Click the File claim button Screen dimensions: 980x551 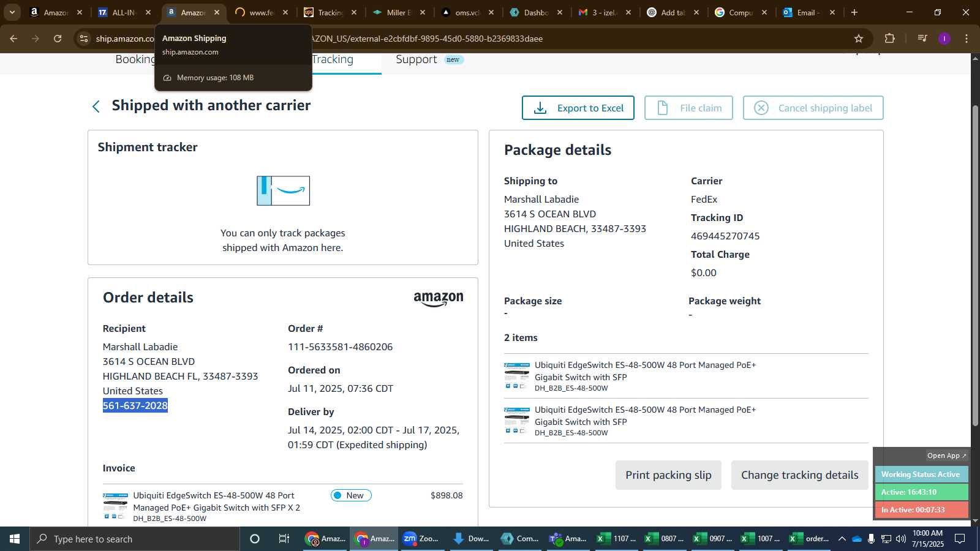coord(688,108)
